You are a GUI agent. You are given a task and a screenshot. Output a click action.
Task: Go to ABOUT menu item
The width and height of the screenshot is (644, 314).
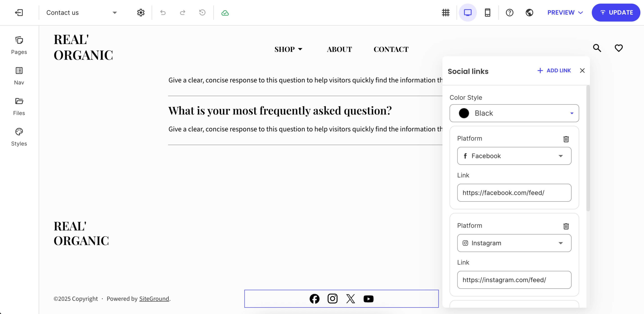[339, 49]
